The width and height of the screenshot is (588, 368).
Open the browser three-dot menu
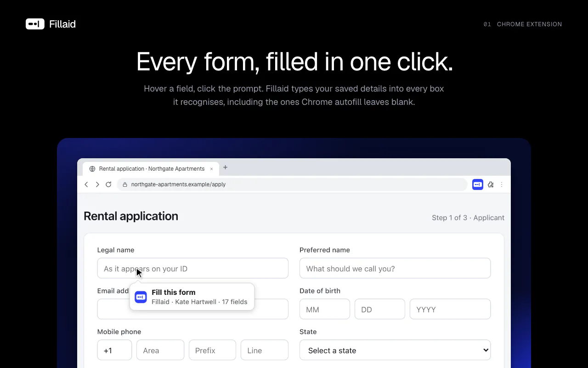[502, 184]
